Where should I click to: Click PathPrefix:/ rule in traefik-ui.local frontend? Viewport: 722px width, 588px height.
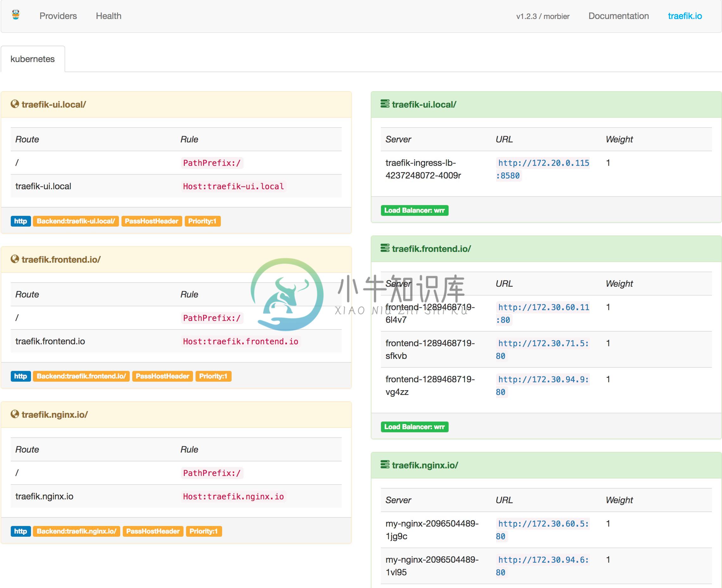[212, 163]
